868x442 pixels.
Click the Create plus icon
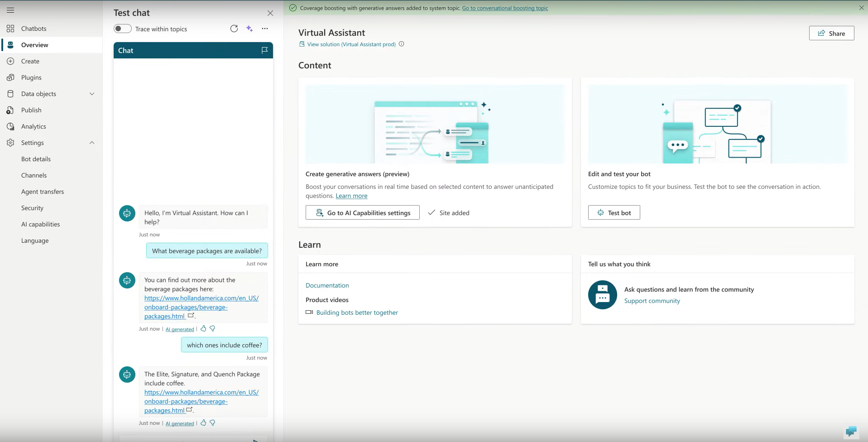(10, 61)
